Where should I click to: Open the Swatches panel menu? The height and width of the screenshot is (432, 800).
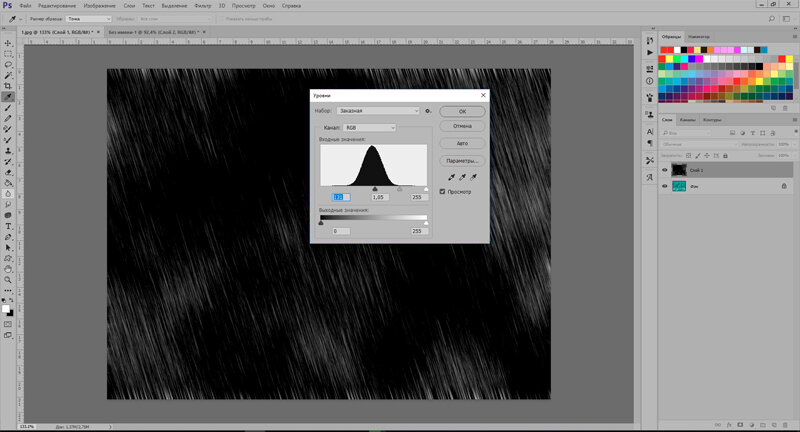(794, 37)
